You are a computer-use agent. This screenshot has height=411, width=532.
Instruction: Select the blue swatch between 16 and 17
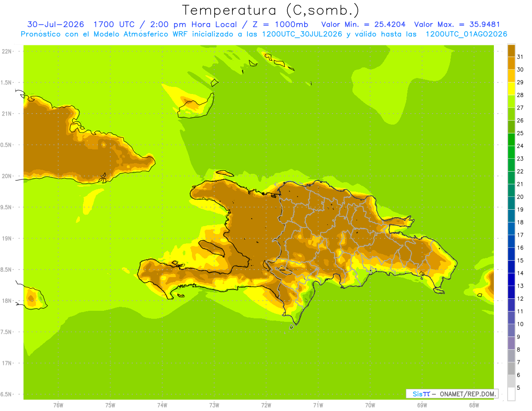[x=511, y=241]
